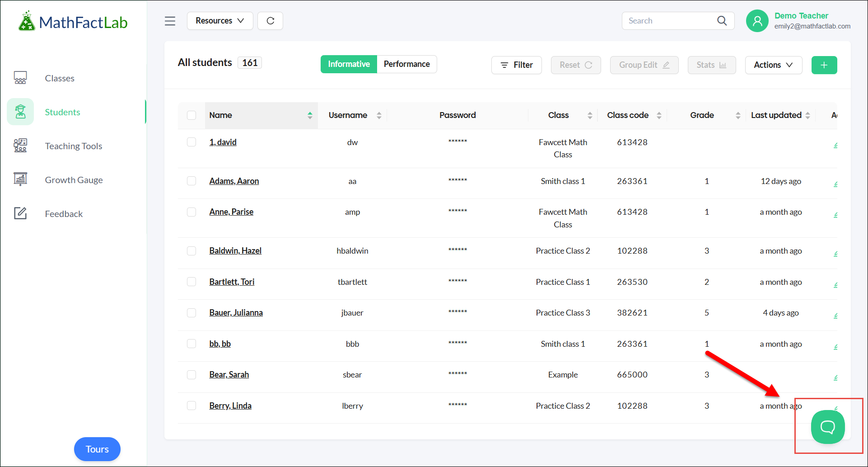Open the green chat support bubble
Image resolution: width=868 pixels, height=467 pixels.
click(x=828, y=427)
